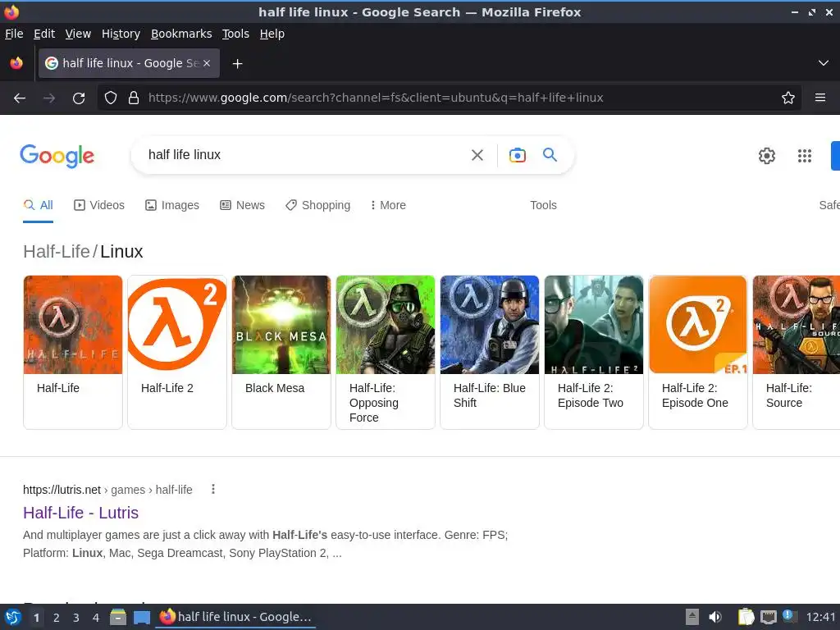The width and height of the screenshot is (840, 630).
Task: Open clipboard manager tray icon
Action: pos(746,617)
